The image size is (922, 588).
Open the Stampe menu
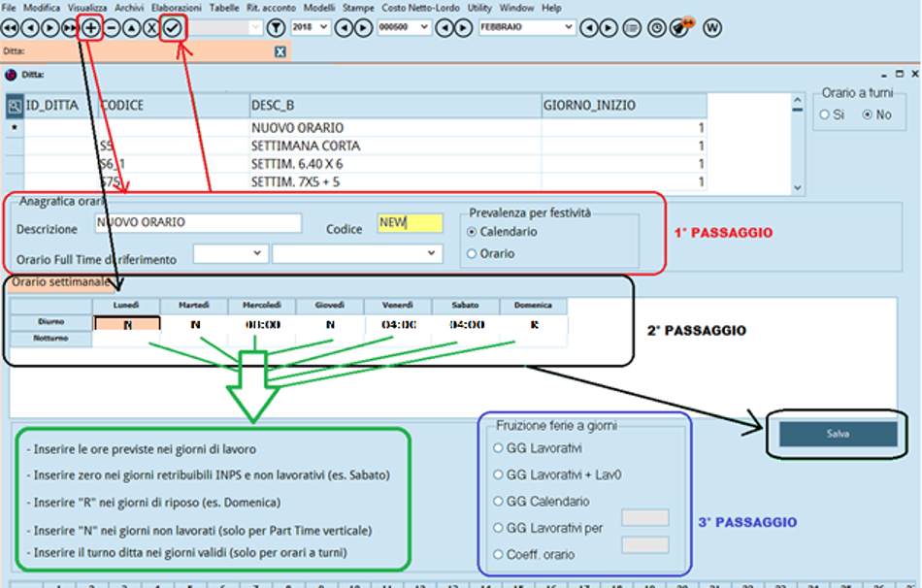358,8
